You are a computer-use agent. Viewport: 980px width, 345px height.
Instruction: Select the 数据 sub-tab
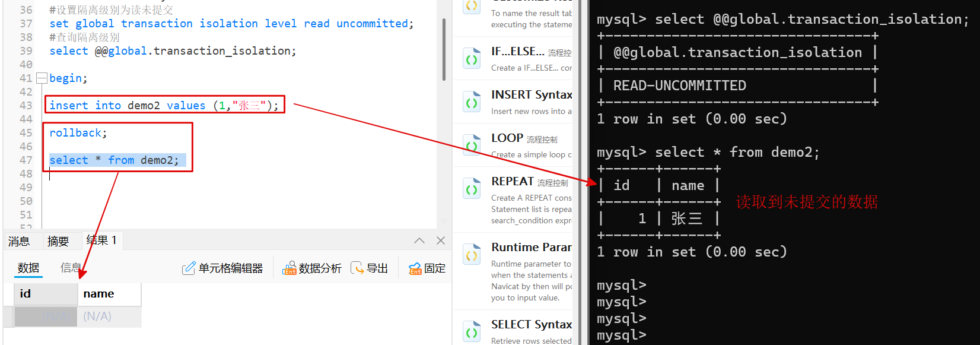28,268
